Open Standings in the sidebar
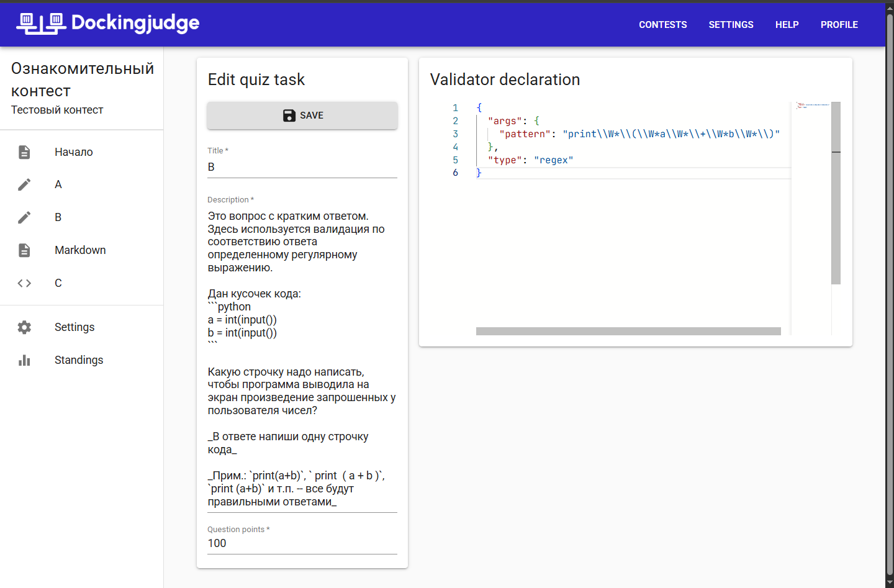The height and width of the screenshot is (588, 894). click(82, 360)
